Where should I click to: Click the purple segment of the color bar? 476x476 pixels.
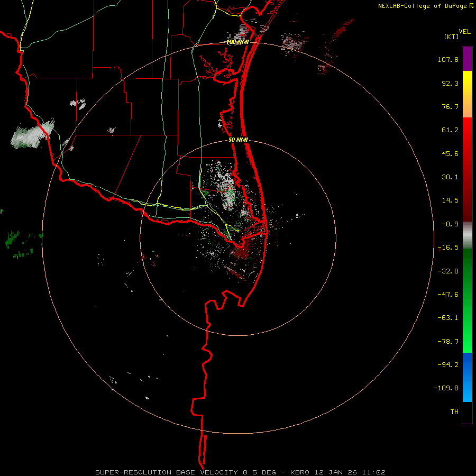[467, 59]
